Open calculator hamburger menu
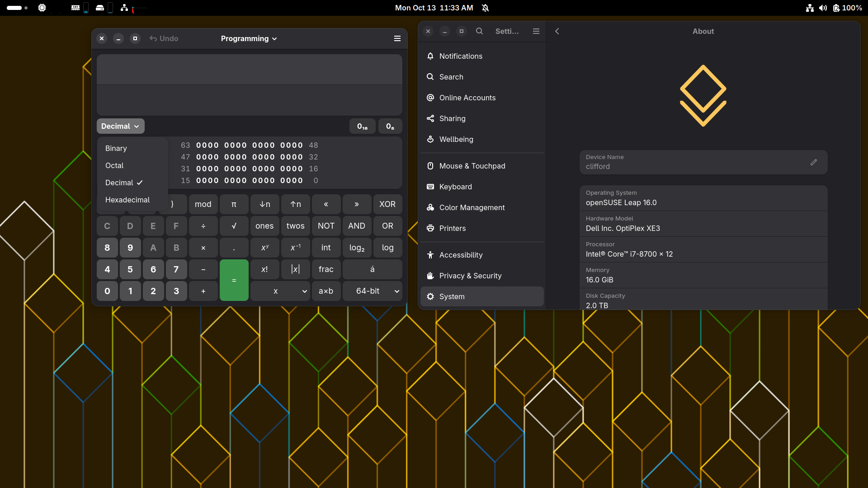Viewport: 868px width, 488px height. (x=397, y=38)
